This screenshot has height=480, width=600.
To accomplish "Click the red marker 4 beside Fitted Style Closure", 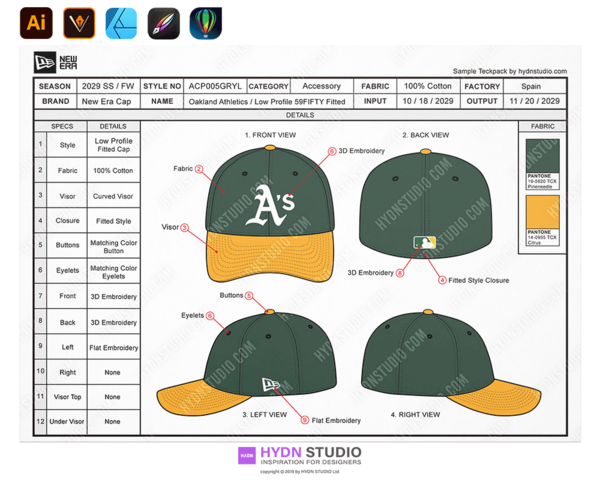I will click(x=442, y=280).
